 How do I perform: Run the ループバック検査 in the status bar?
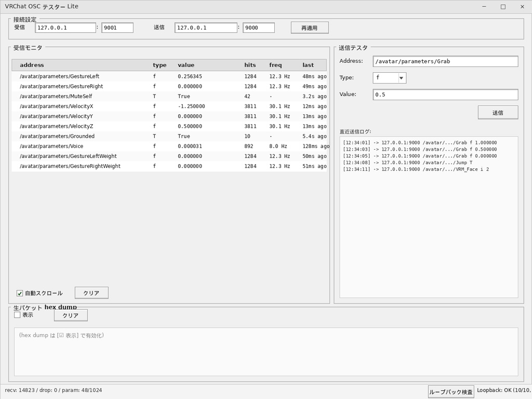pyautogui.click(x=450, y=392)
